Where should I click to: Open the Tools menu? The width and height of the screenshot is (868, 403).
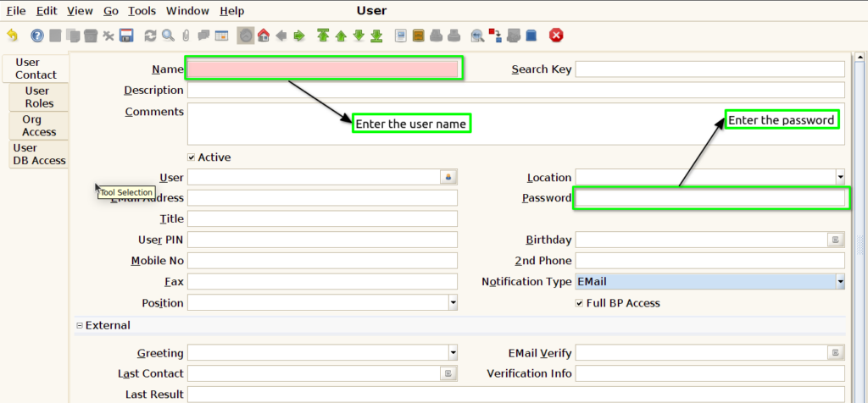pyautogui.click(x=142, y=11)
